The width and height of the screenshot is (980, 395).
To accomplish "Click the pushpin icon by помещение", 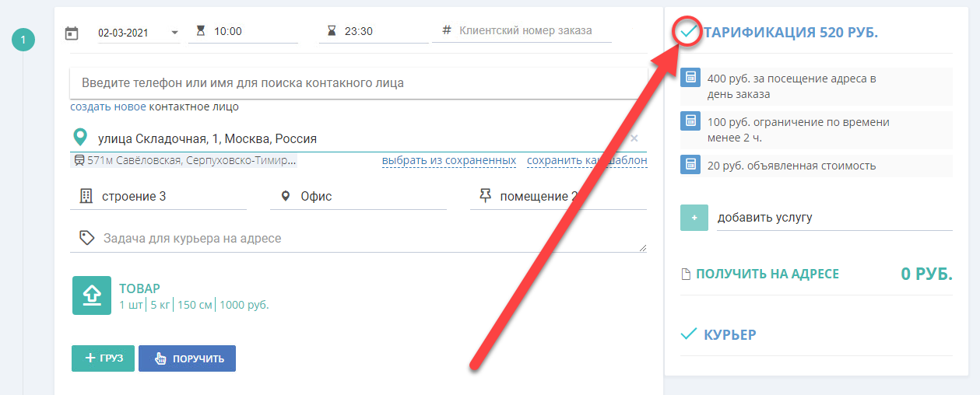I will coord(485,196).
